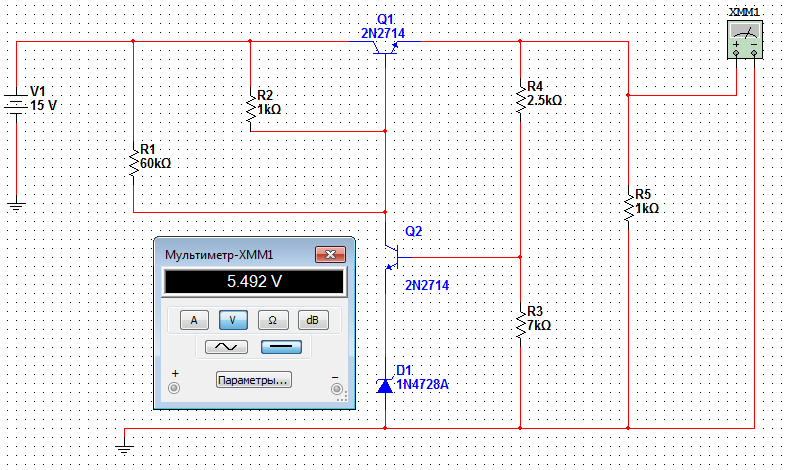This screenshot has height=470, width=785.
Task: Click the 1N4728A diode label
Action: pyautogui.click(x=423, y=385)
